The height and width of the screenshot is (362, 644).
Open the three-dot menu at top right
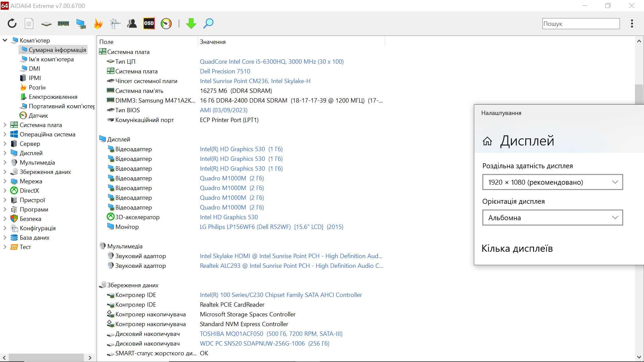click(632, 23)
